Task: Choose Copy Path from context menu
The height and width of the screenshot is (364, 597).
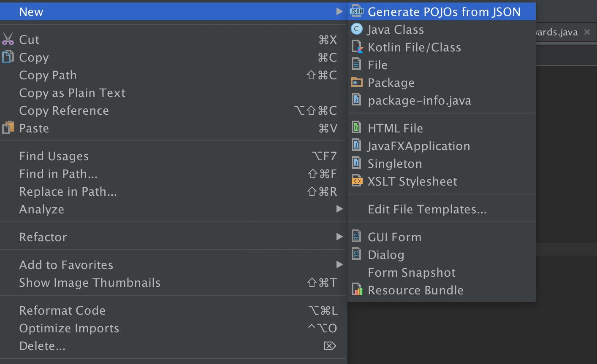Action: (x=48, y=75)
